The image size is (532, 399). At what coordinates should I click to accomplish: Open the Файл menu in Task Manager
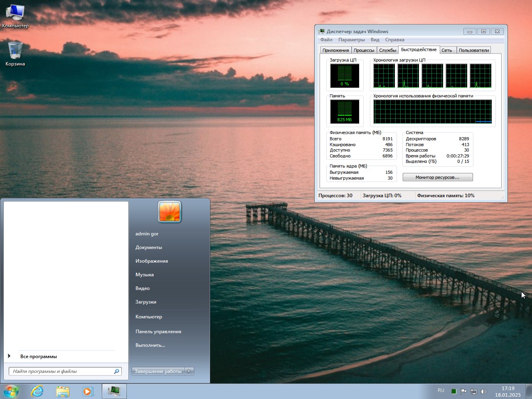326,39
